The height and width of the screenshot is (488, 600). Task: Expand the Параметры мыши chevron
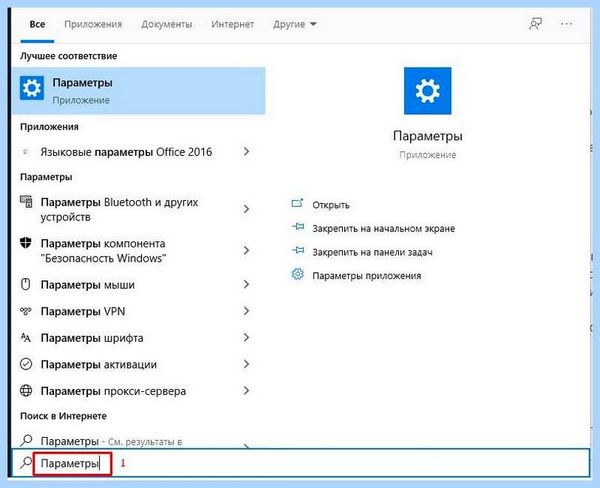click(246, 284)
